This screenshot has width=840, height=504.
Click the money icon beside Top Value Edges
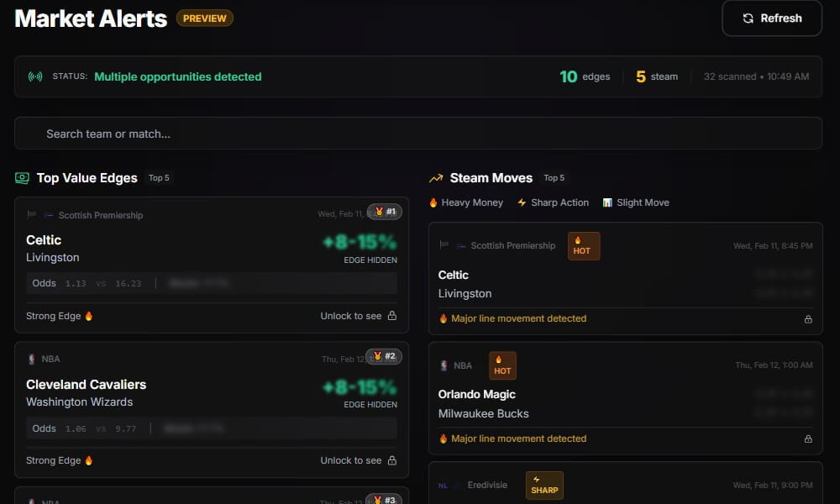[x=21, y=178]
